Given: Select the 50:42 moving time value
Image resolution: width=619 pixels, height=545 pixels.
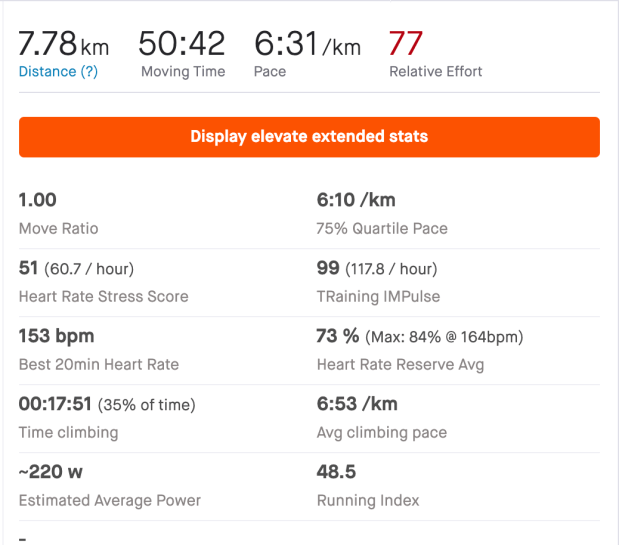Looking at the screenshot, I should (x=182, y=44).
